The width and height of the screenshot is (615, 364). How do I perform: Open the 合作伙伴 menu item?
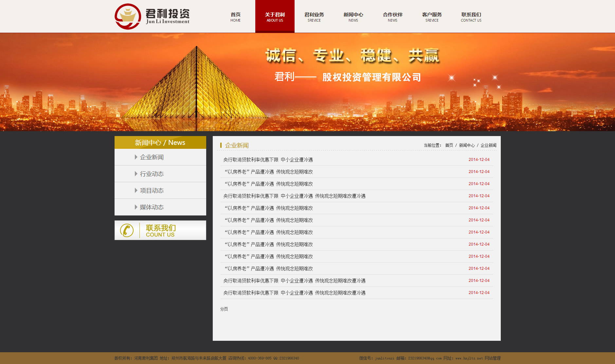pyautogui.click(x=393, y=17)
